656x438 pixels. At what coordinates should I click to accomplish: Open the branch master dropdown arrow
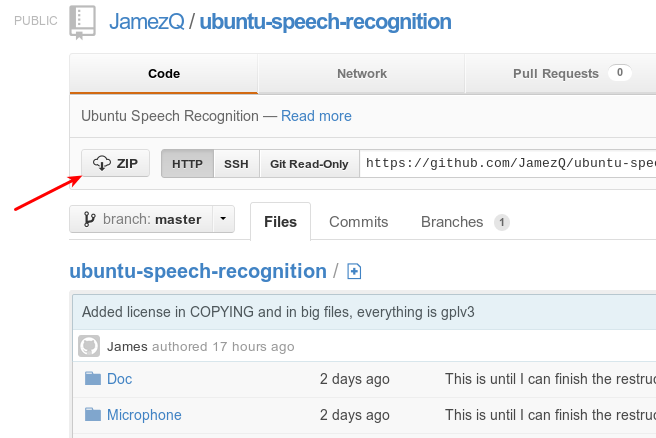point(223,219)
